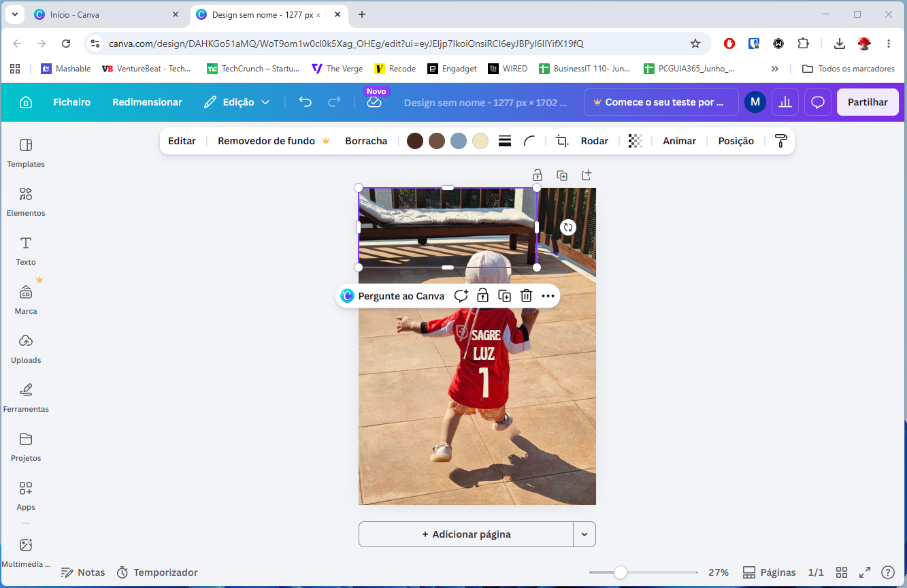This screenshot has width=907, height=588.
Task: Open the corner rounding icon
Action: pyautogui.click(x=529, y=141)
